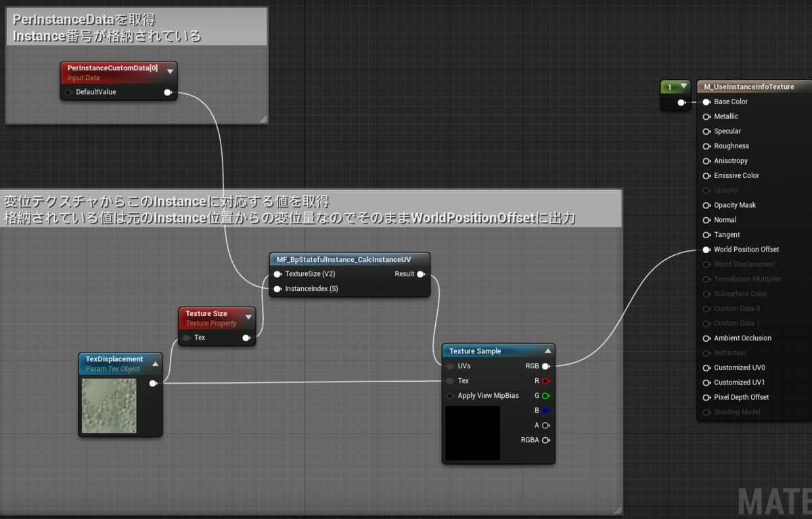812x519 pixels.
Task: Click the Ambient Occlusion material input pin
Action: pyautogui.click(x=706, y=338)
